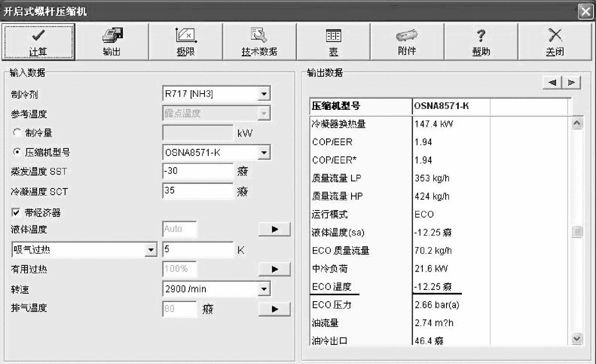Open the 吸气过热 type dropdown
Image resolution: width=596 pixels, height=364 pixels.
pyautogui.click(x=151, y=250)
